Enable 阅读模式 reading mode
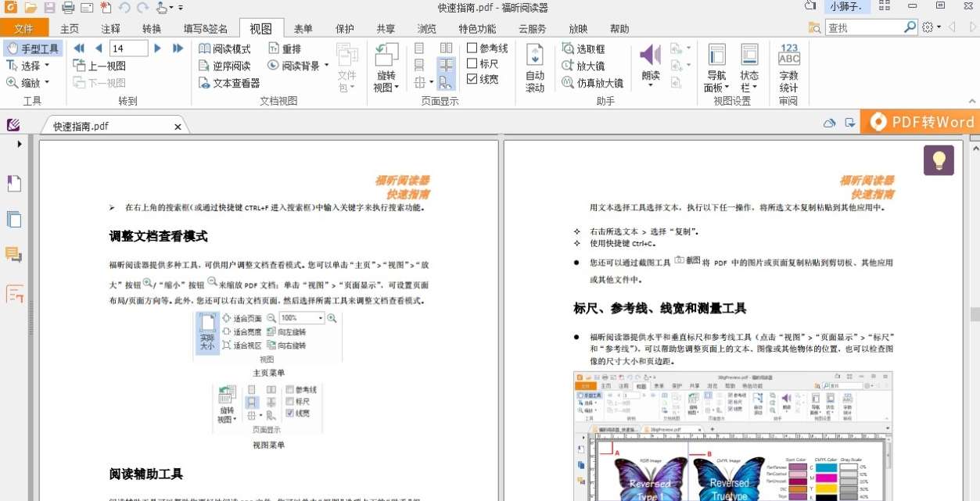980x501 pixels. click(x=224, y=48)
